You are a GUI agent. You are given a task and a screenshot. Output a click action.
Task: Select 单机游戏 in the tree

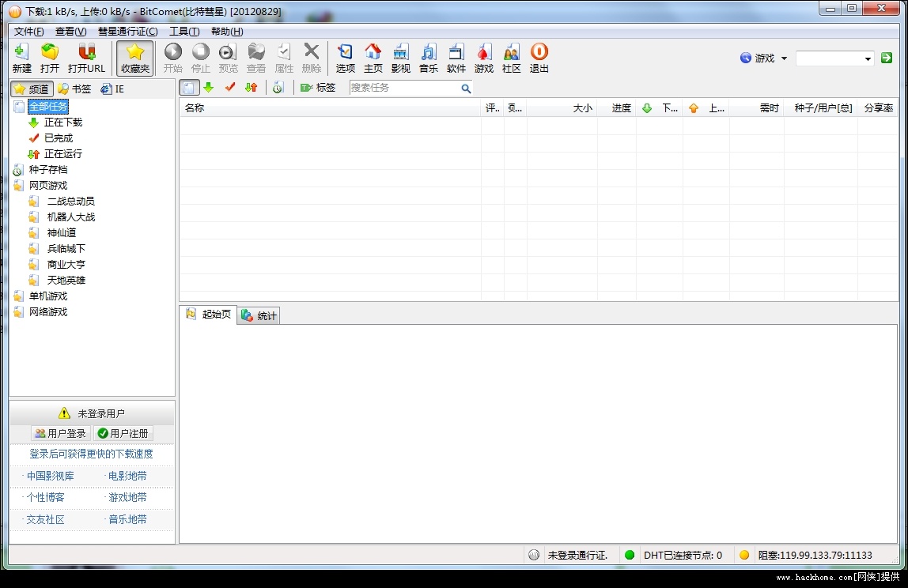(x=48, y=296)
